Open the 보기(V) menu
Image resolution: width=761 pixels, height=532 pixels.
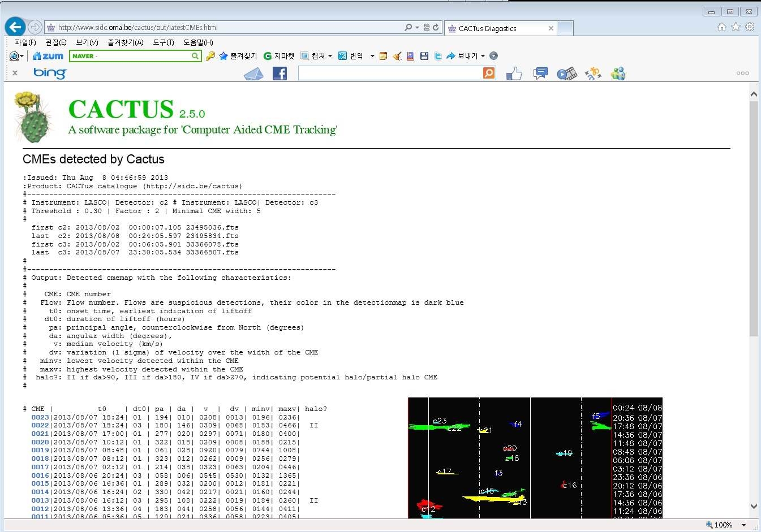87,42
